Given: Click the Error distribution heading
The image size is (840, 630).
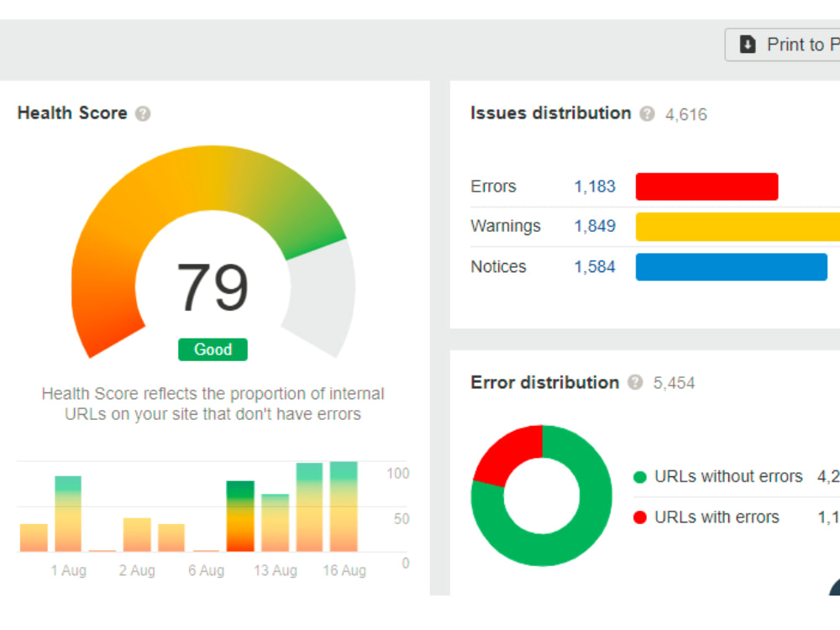Looking at the screenshot, I should click(x=545, y=382).
